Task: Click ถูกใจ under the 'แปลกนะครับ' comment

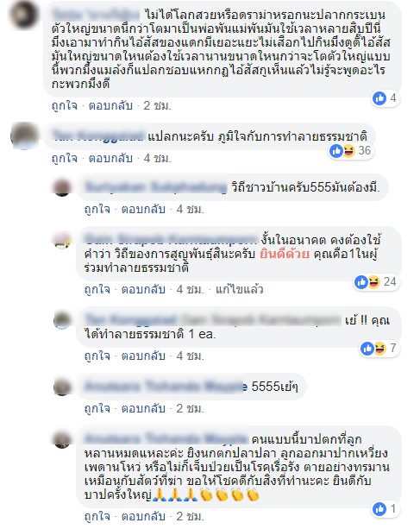Action: pyautogui.click(x=65, y=158)
